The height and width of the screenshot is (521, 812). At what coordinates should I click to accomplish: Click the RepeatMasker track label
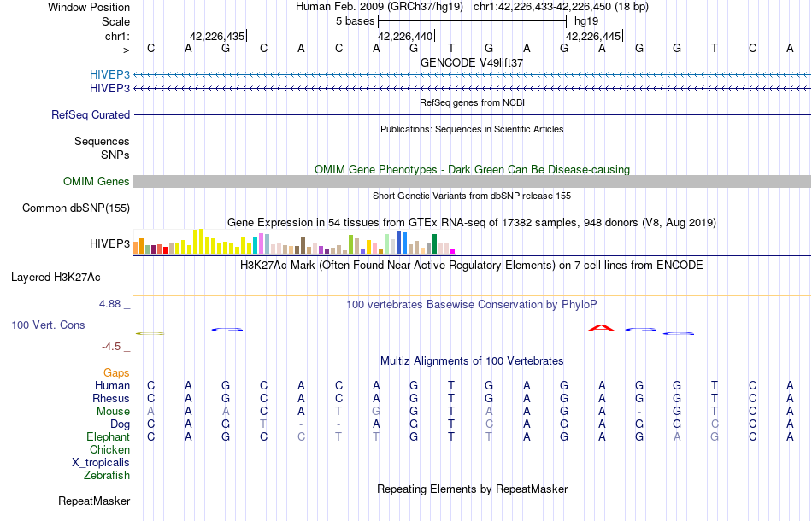click(x=94, y=501)
